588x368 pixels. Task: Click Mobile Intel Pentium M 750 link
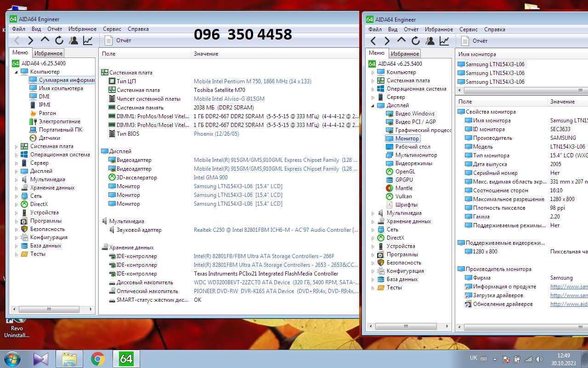(252, 81)
